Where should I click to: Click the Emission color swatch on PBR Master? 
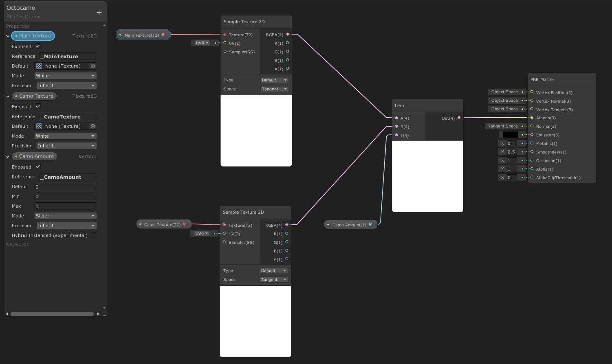(x=510, y=134)
